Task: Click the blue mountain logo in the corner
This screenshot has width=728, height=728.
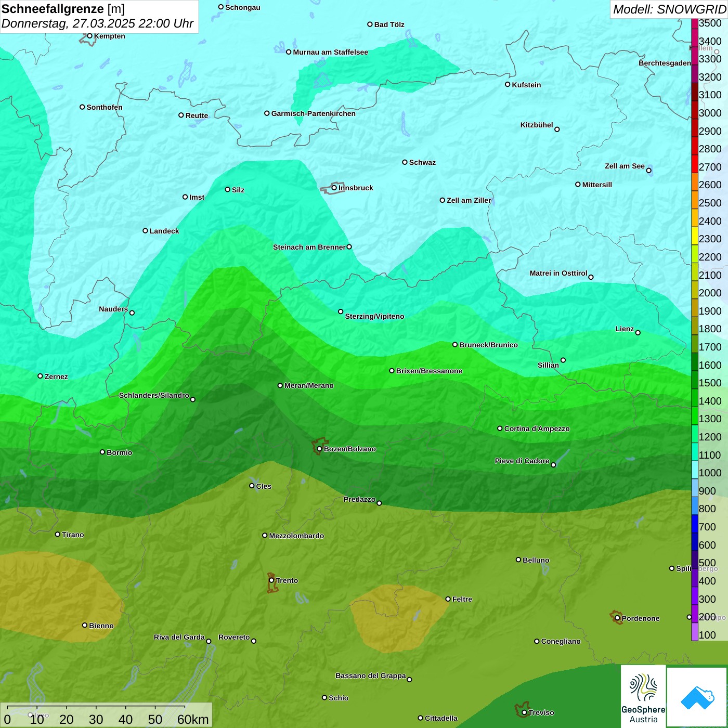Action: point(697,697)
